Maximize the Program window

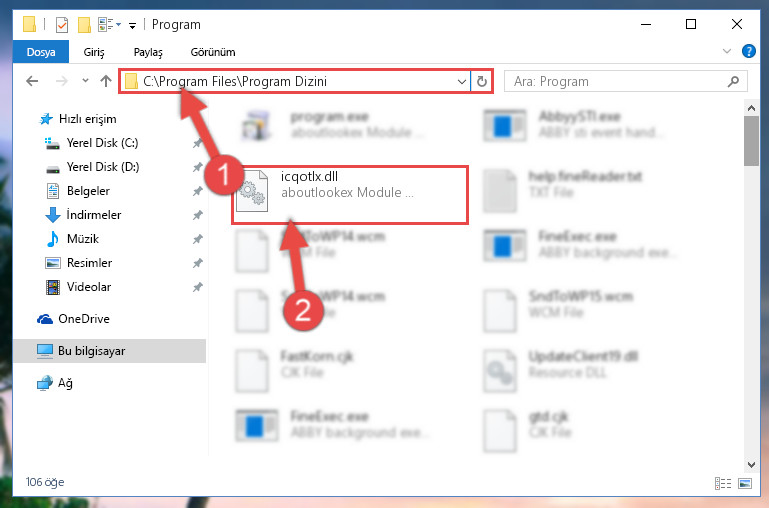[x=691, y=24]
